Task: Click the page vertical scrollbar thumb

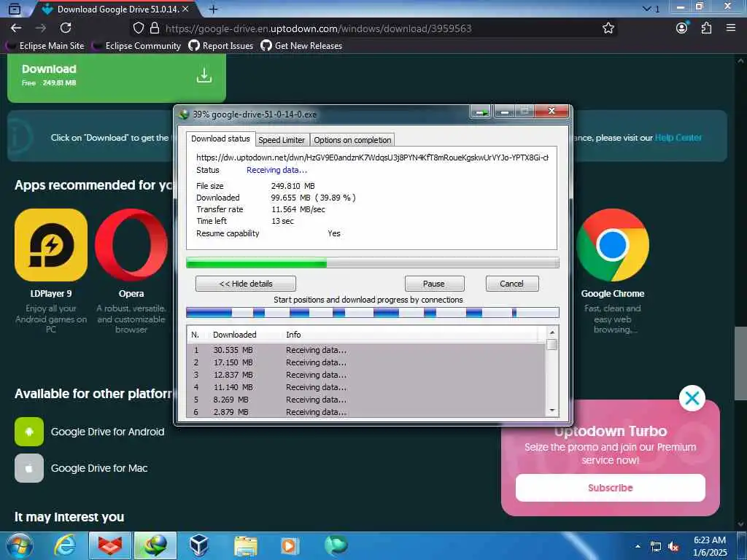Action: pos(740,363)
